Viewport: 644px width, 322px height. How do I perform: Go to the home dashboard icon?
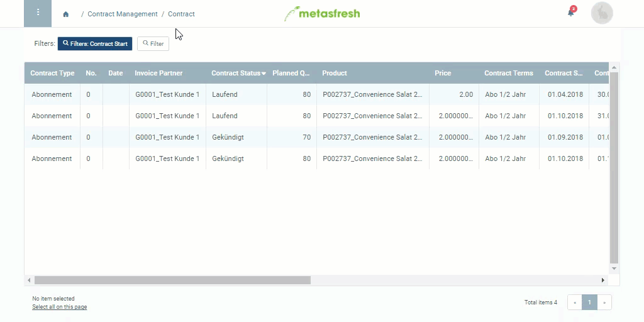[65, 14]
